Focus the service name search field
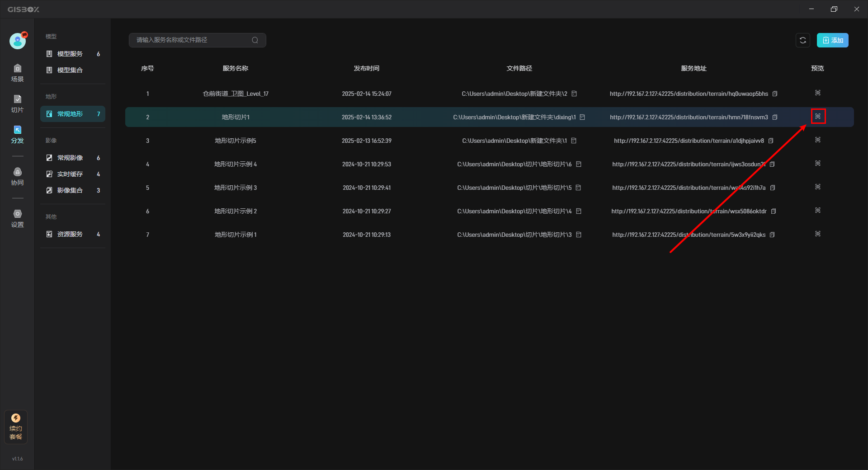 coord(197,40)
